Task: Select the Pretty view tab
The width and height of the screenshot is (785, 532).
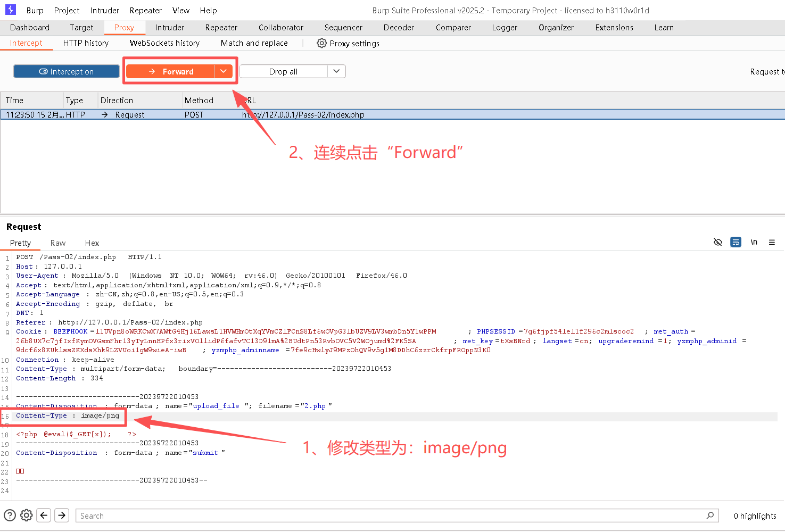Action: pyautogui.click(x=21, y=243)
